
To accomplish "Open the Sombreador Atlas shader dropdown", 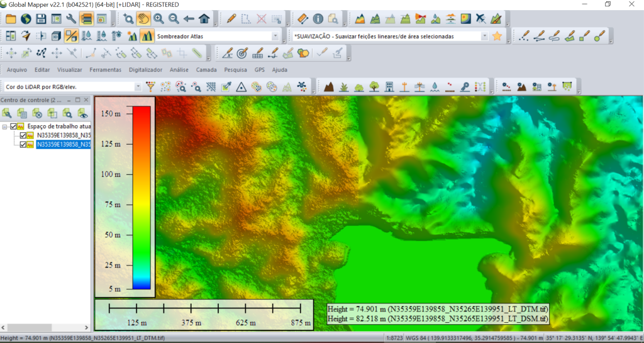I will [x=275, y=37].
